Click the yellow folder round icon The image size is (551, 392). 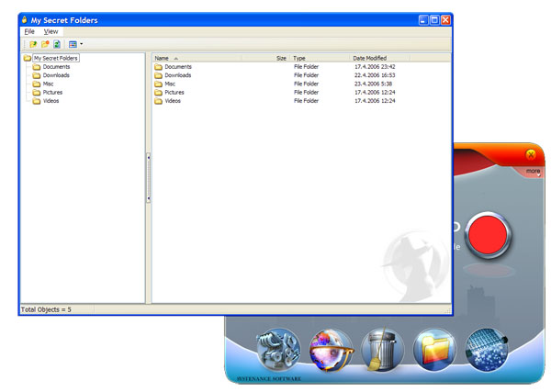click(x=435, y=349)
